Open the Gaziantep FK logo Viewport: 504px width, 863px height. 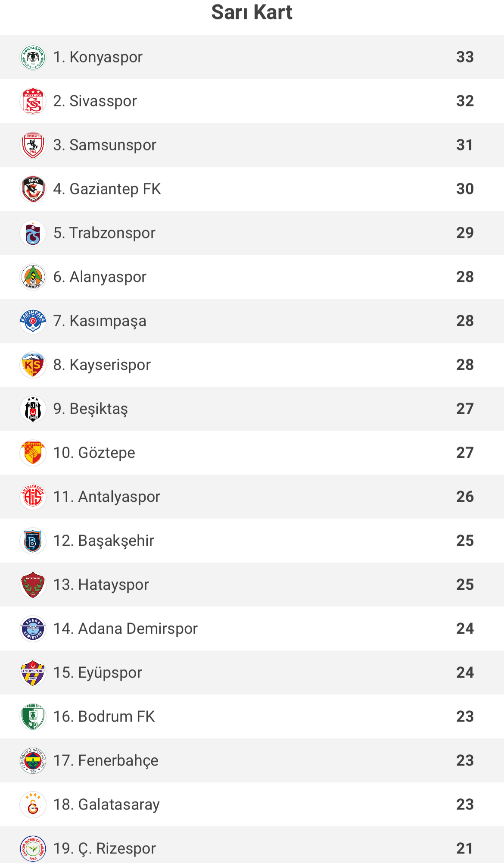pos(33,189)
